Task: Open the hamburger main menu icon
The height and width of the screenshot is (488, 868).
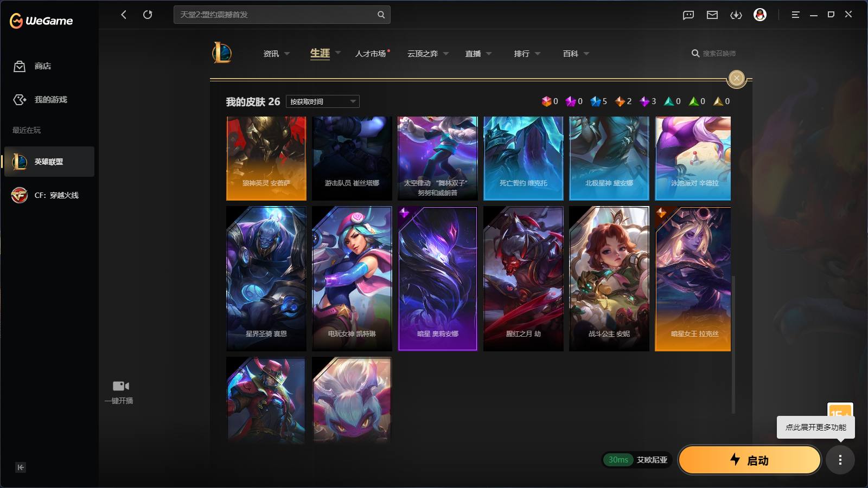Action: pyautogui.click(x=796, y=15)
